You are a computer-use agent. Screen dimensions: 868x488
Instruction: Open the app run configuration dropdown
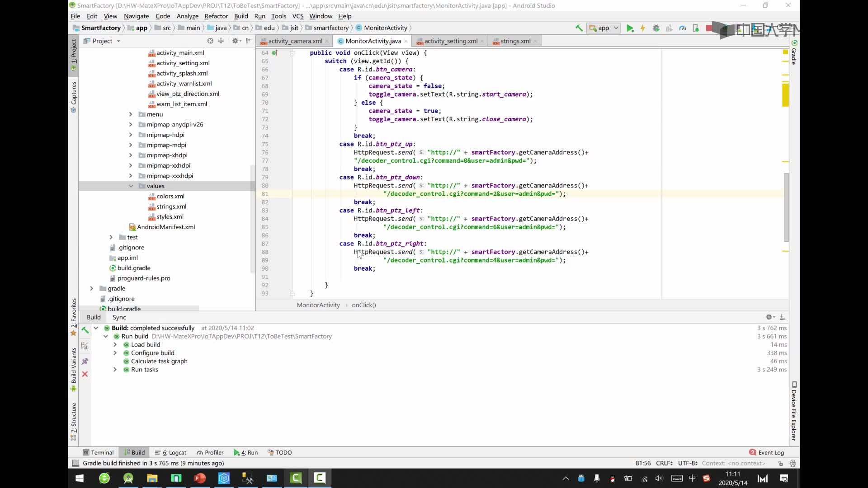click(x=603, y=28)
